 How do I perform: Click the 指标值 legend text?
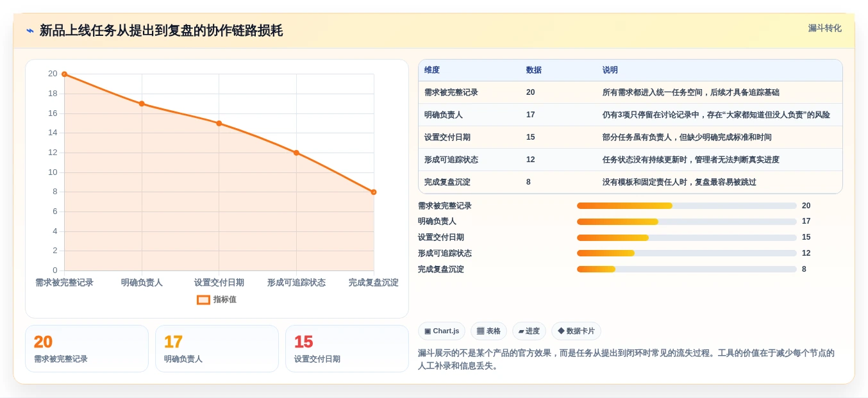point(224,299)
